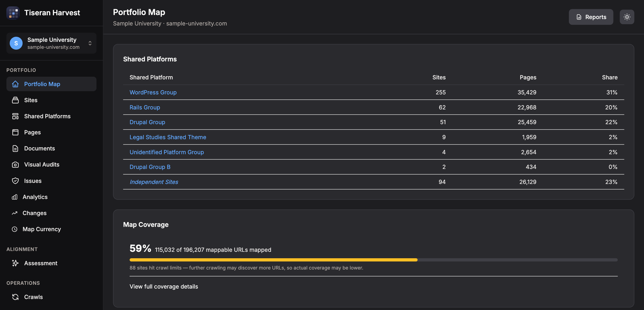Open the Independent Sites link

(154, 182)
